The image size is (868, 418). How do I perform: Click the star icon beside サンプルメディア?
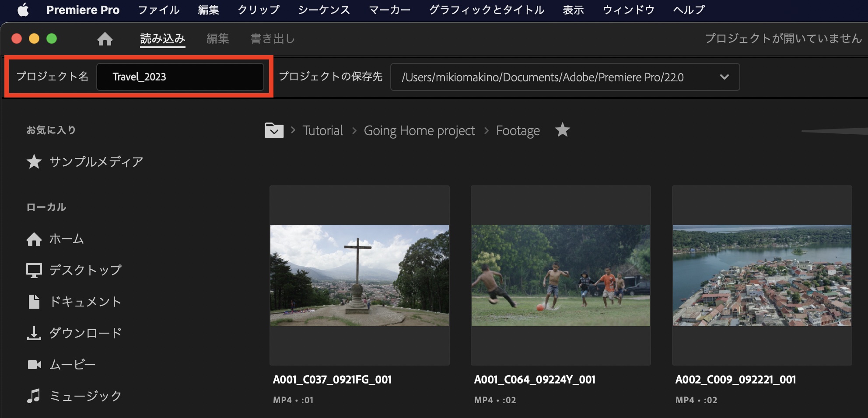tap(34, 162)
